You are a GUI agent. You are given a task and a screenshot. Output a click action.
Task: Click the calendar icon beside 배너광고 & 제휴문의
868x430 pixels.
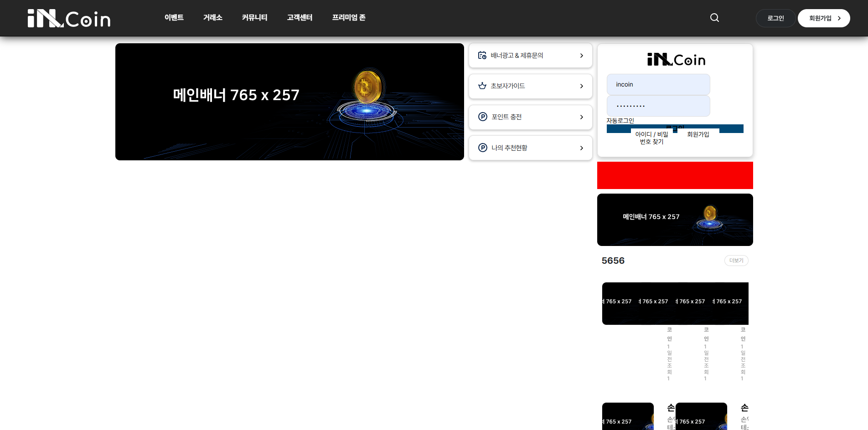[482, 56]
